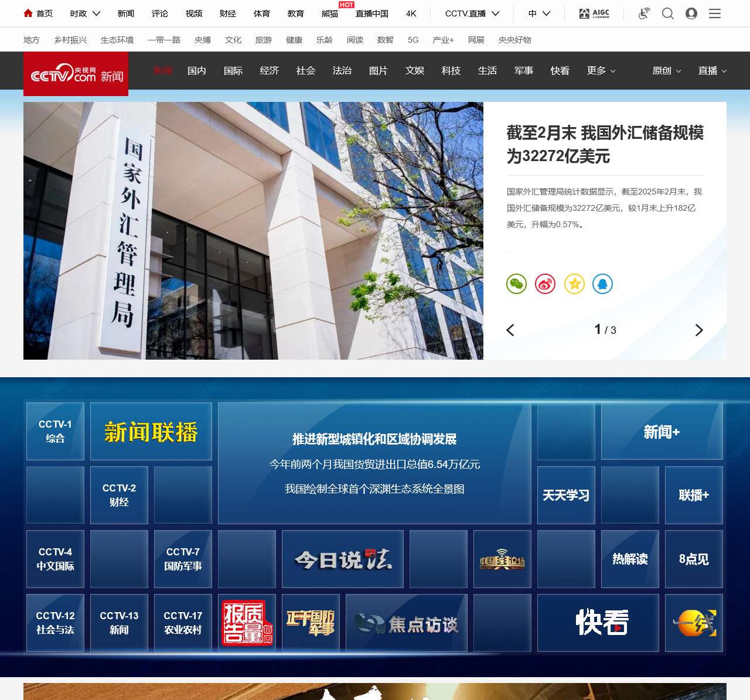Select 科技 news tab

pos(451,71)
